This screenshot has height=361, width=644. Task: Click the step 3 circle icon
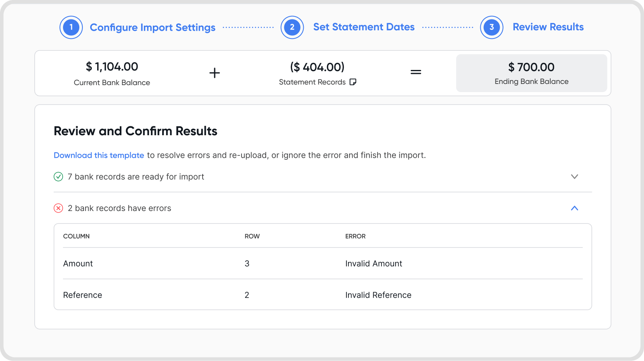pos(492,27)
